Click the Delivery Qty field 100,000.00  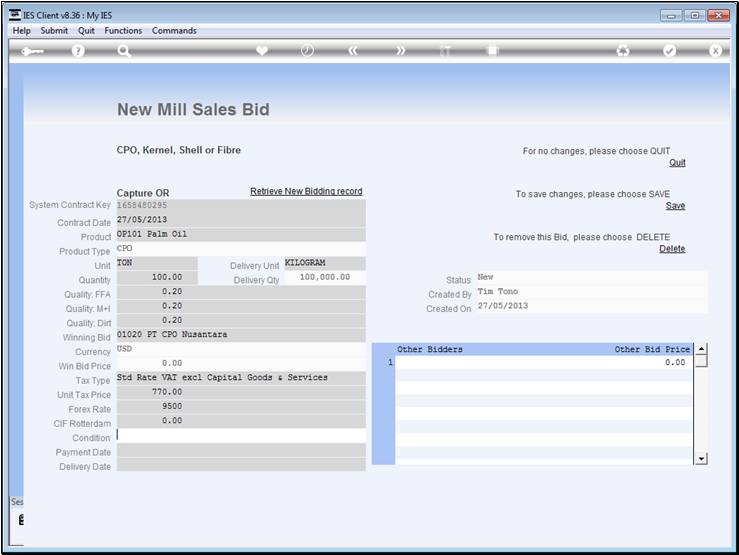point(325,278)
